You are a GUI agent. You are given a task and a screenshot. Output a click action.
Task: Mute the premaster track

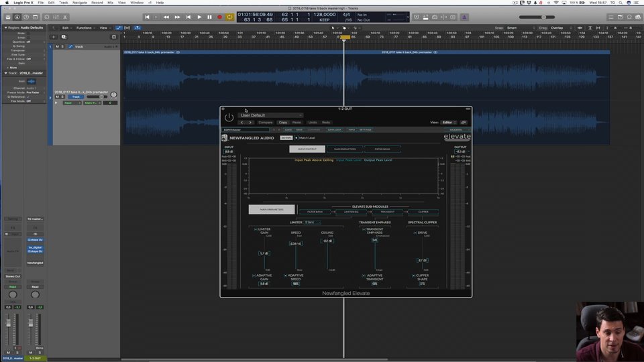57,97
